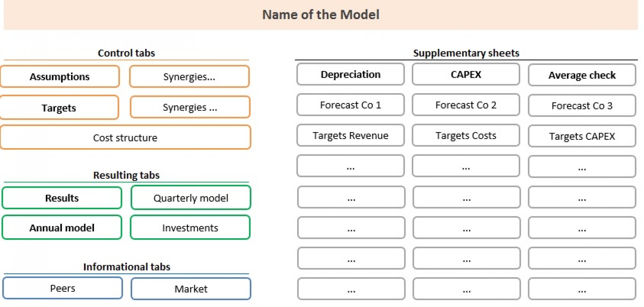Open the Investments sheet link
Viewport: 644px width, 307px height.
coord(190,228)
